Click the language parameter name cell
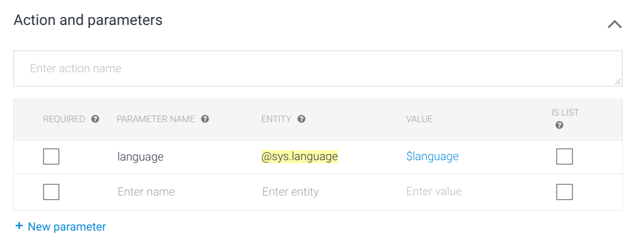Viewport: 644px width, 245px height. 140,157
